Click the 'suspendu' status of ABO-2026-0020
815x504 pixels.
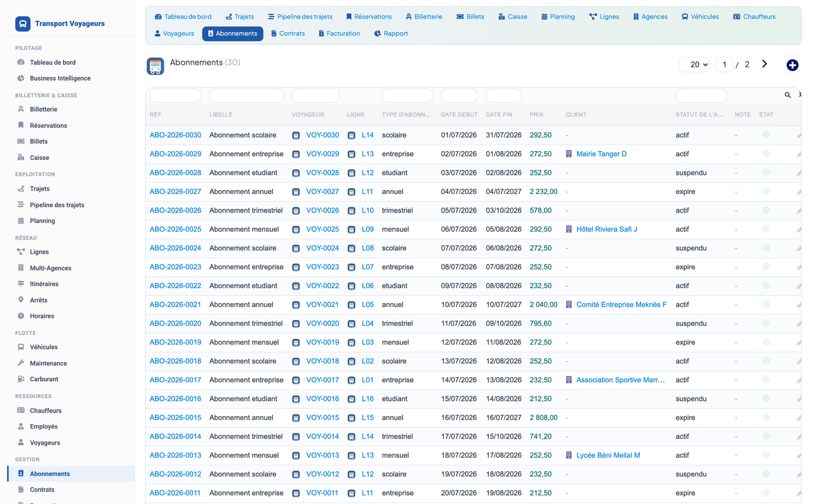click(x=691, y=324)
